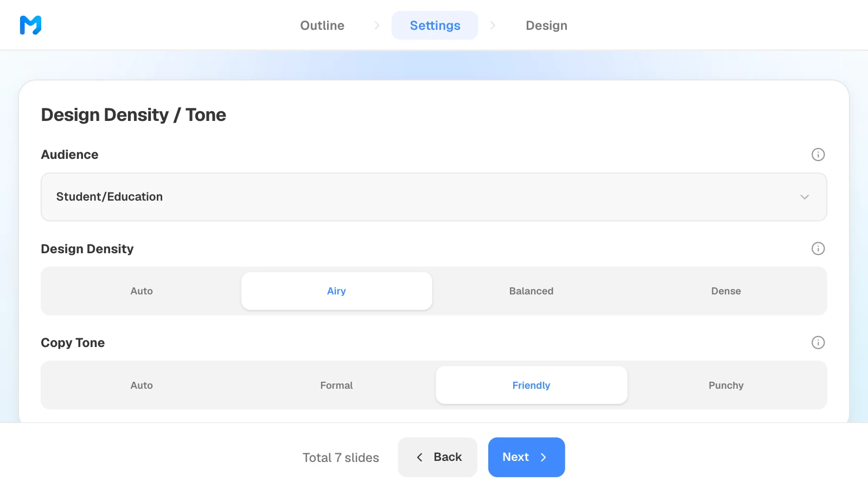This screenshot has width=868, height=488.
Task: Go to the Outline step
Action: pos(322,25)
